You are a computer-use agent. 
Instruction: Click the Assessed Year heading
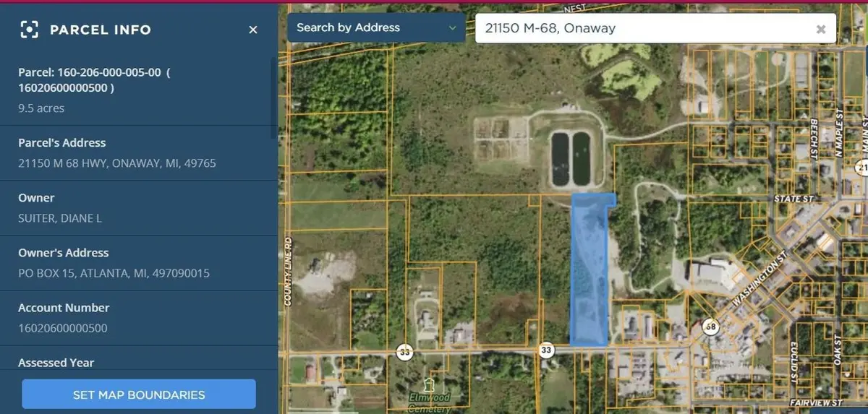pyautogui.click(x=56, y=363)
